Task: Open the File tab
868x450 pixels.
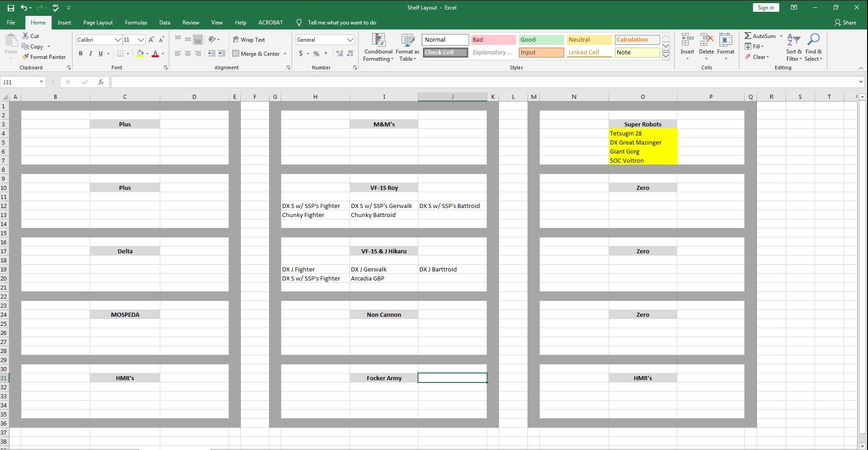Action: [11, 23]
